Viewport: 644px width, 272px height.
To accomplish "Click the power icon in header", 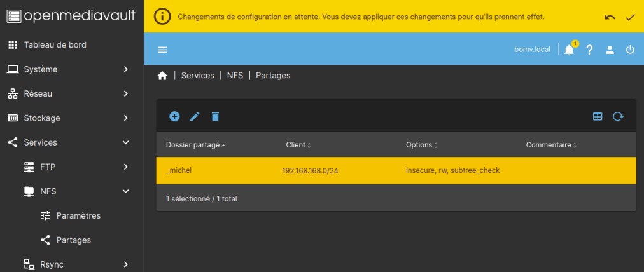I will pos(630,50).
